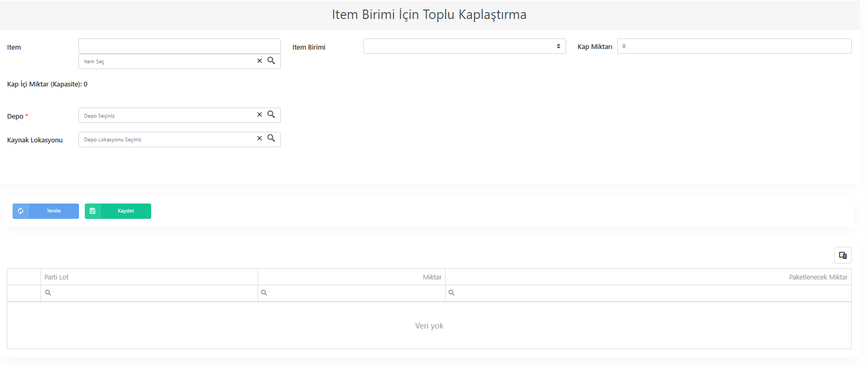Open the grid column chooser icon
868x367 pixels.
click(x=843, y=255)
